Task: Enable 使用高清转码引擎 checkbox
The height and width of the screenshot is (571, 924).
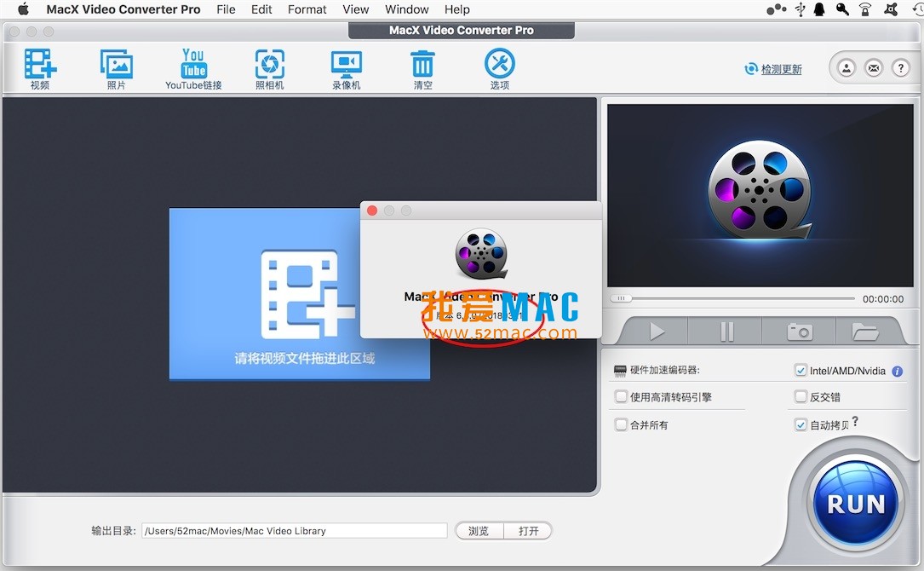Action: [621, 396]
